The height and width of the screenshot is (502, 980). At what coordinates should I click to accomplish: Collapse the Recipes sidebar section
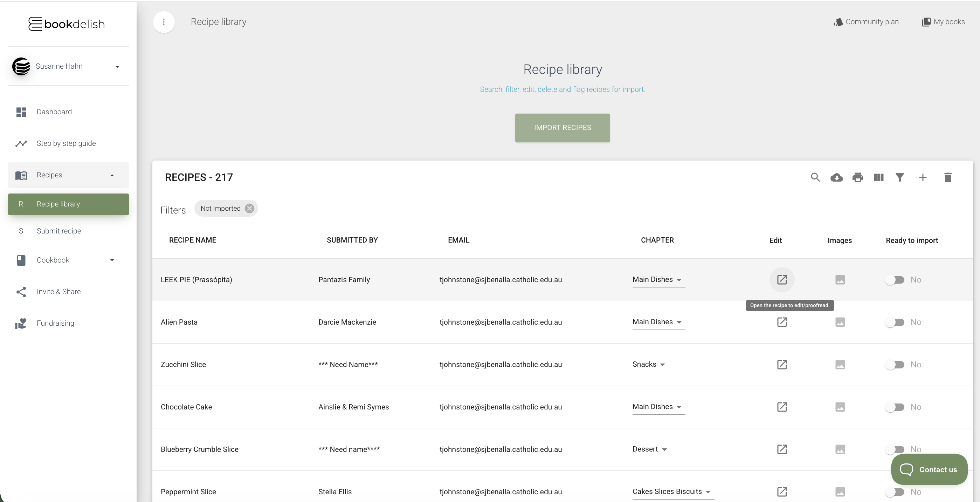69,175
